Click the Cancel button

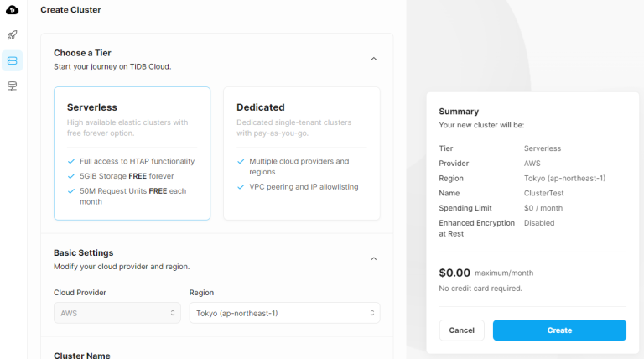[x=462, y=330]
